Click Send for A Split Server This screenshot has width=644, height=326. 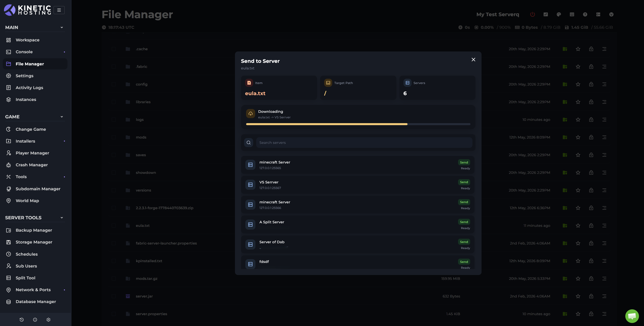click(x=464, y=222)
